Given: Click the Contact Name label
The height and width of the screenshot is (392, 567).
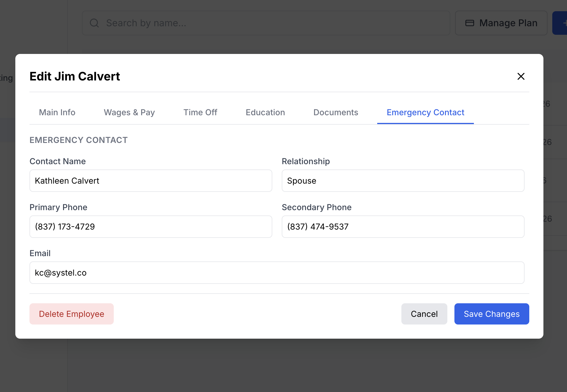Looking at the screenshot, I should 58,161.
